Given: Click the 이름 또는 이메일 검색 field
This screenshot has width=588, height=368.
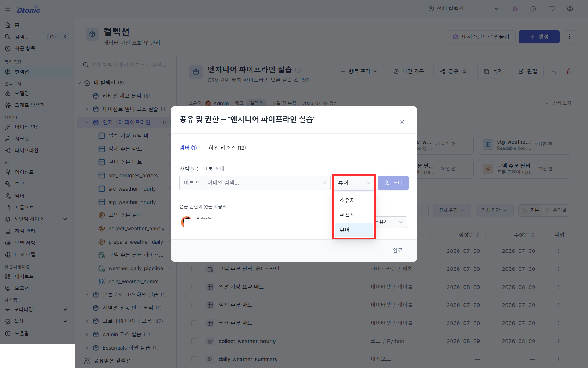Looking at the screenshot, I should click(255, 183).
